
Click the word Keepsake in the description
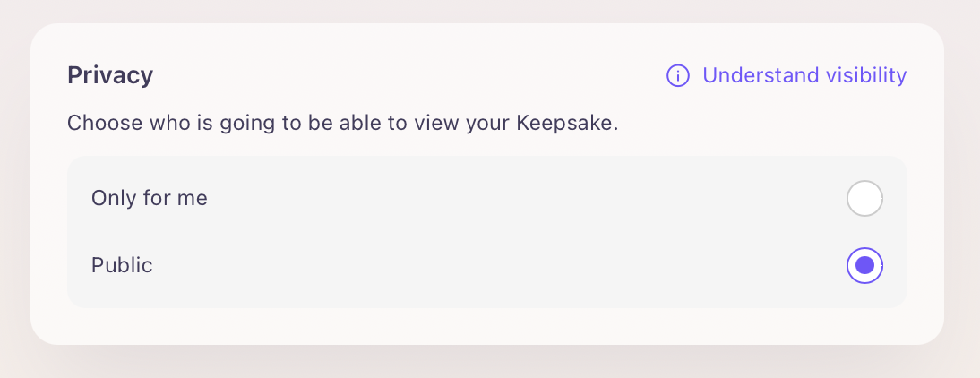click(567, 123)
